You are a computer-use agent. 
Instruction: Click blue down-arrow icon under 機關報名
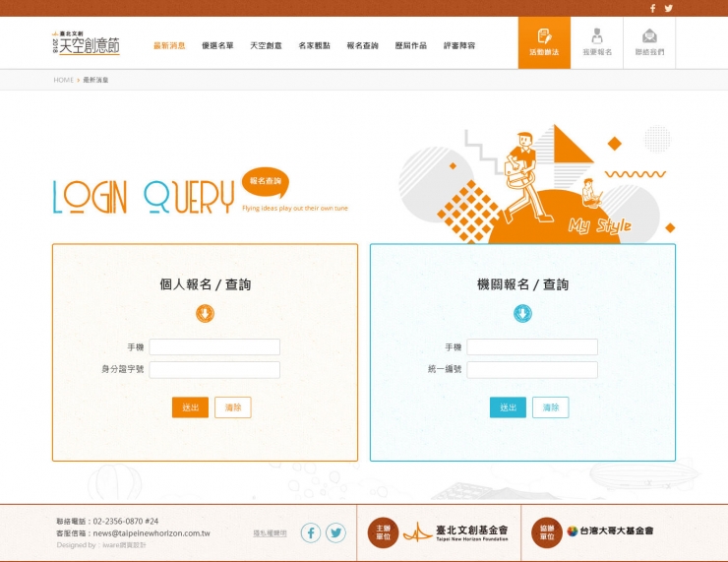(522, 313)
